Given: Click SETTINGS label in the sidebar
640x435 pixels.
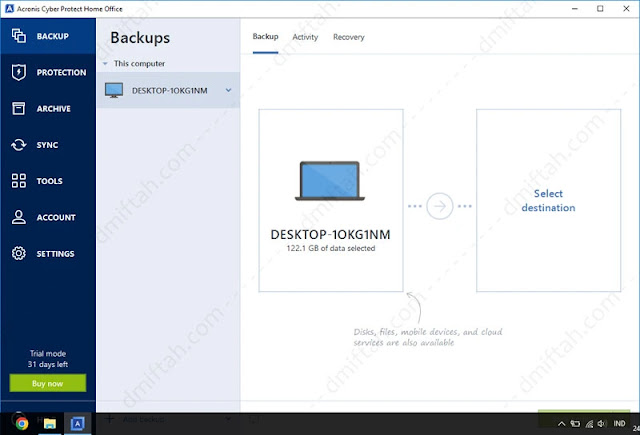Looking at the screenshot, I should click(x=56, y=254).
